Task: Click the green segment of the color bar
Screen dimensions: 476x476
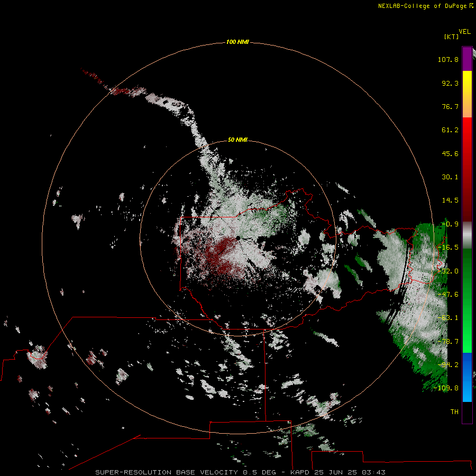Action: (467, 300)
